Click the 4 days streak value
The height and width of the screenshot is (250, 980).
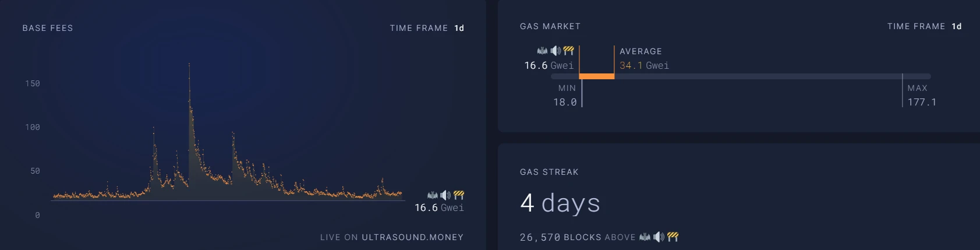click(560, 203)
